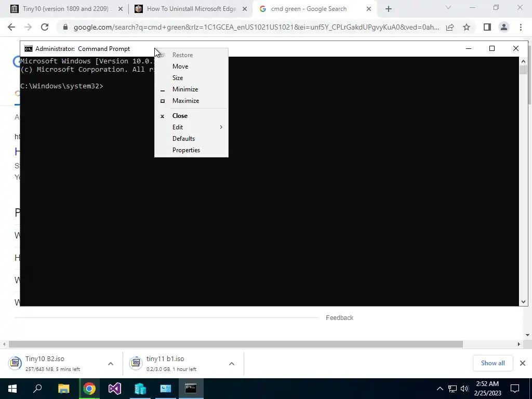Screen dimensions: 532x399
Task: Choose Size from the context menu
Action: tap(191, 78)
